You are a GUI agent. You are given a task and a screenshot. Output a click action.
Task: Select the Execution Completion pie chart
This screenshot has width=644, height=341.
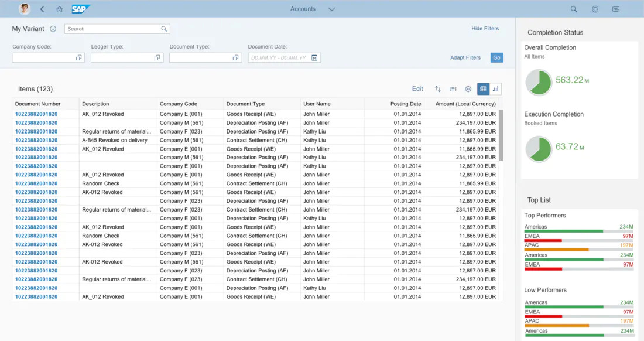pyautogui.click(x=539, y=149)
